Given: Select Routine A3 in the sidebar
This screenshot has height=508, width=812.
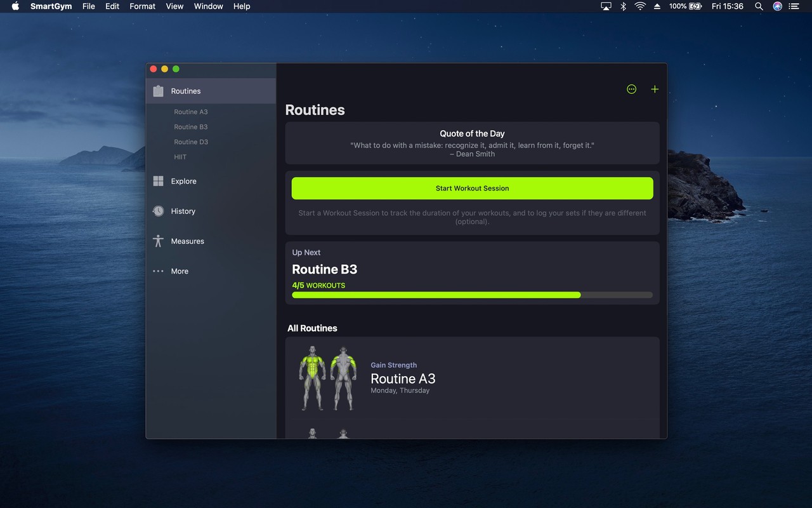Looking at the screenshot, I should (x=191, y=112).
